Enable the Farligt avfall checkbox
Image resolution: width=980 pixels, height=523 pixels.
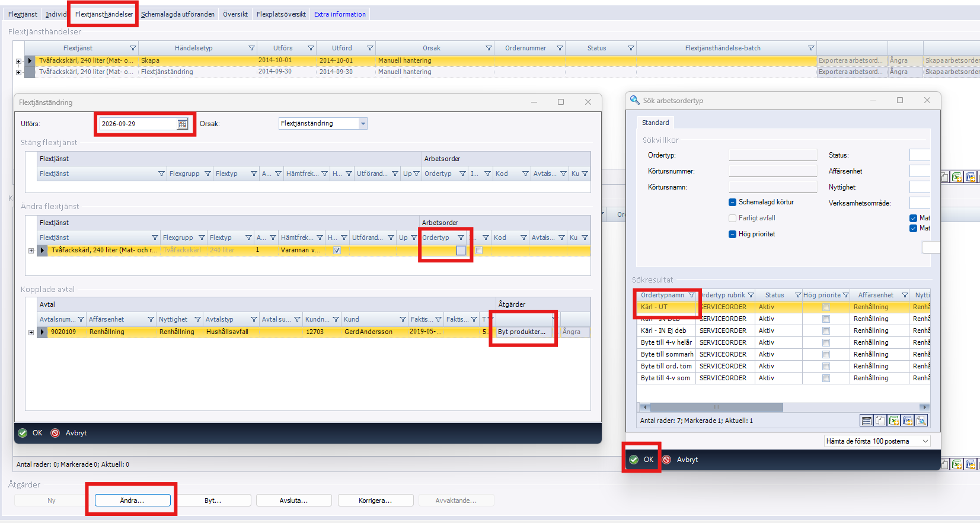tap(733, 218)
